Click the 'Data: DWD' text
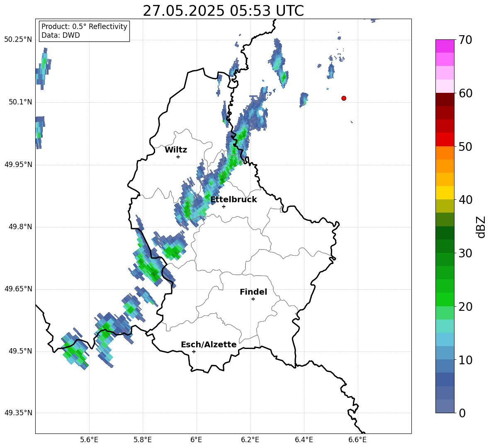The width and height of the screenshot is (491, 448). [61, 35]
